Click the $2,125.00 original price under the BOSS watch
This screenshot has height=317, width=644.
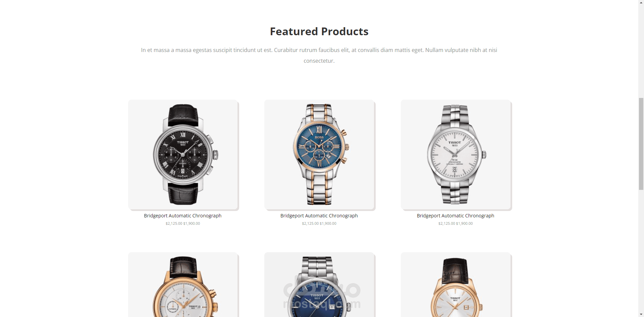coord(310,223)
